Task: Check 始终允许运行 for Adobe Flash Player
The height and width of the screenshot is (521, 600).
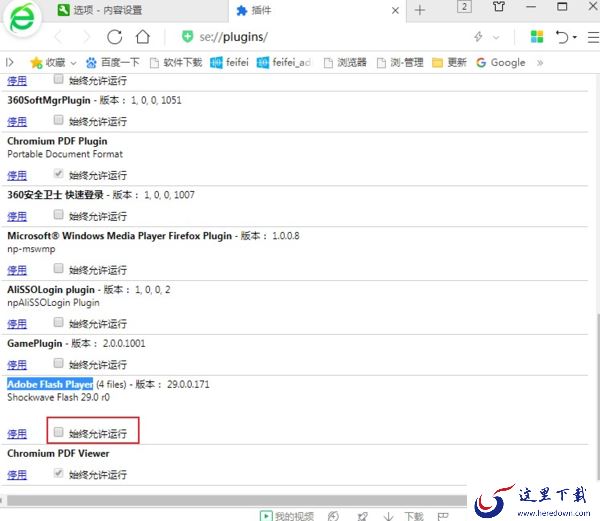Action: [x=58, y=432]
